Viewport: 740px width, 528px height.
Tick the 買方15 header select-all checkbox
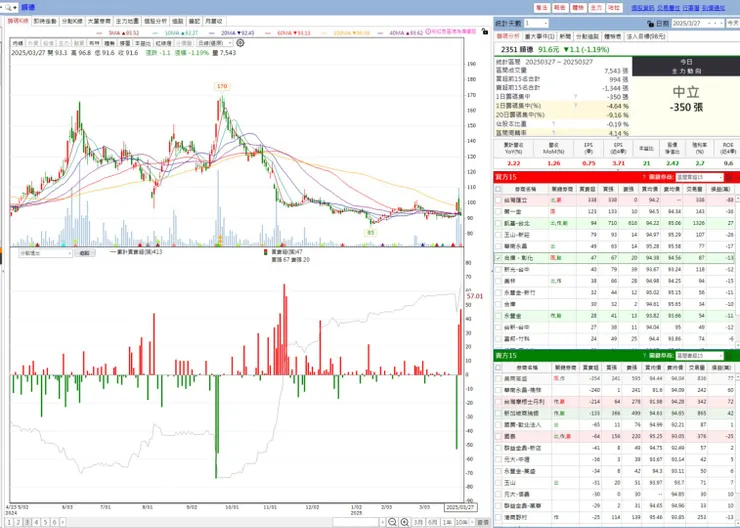498,189
